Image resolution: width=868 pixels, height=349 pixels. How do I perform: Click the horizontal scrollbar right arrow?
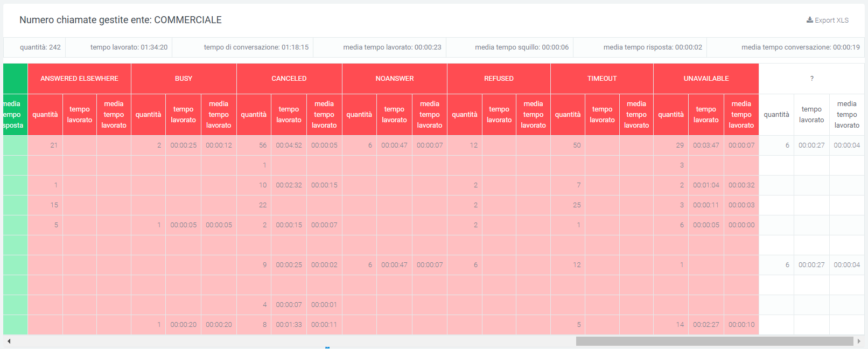point(859,341)
